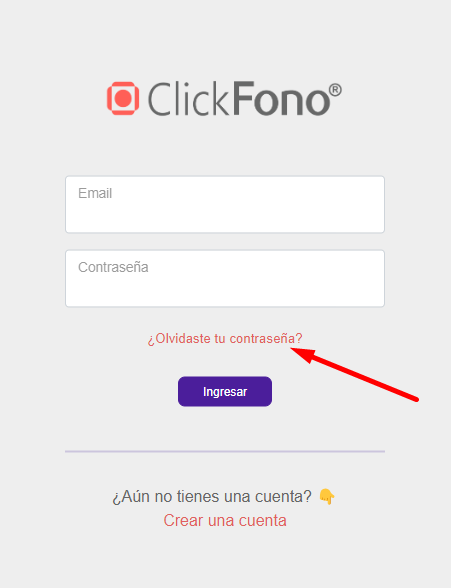
Task: Click the red ClickFono logo icon
Action: point(123,98)
